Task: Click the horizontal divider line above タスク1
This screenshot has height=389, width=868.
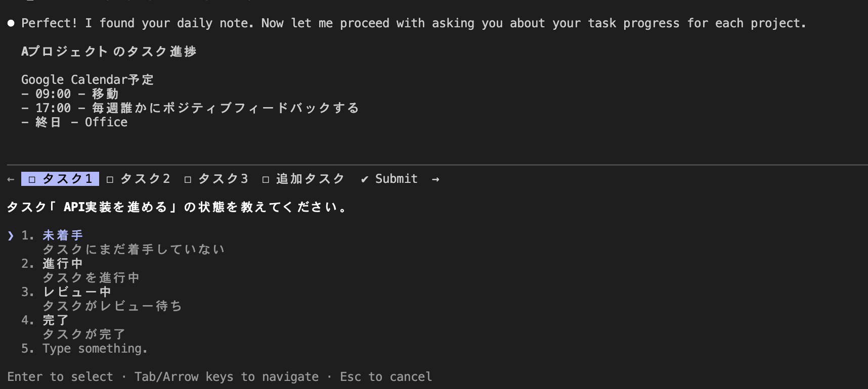Action: click(x=434, y=163)
